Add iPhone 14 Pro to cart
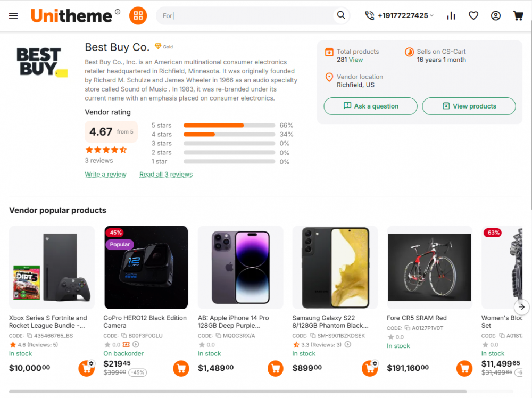Image resolution: width=532 pixels, height=398 pixels. 275,368
